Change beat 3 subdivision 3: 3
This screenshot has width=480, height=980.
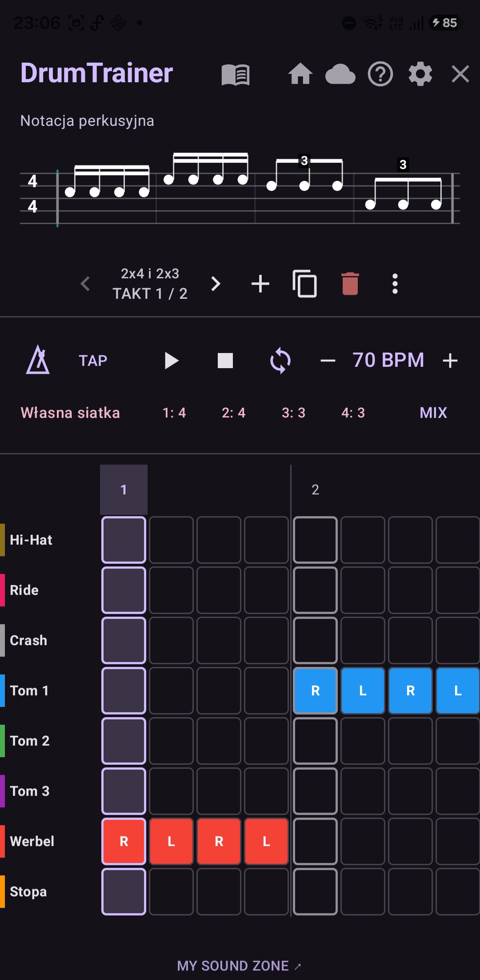point(293,413)
